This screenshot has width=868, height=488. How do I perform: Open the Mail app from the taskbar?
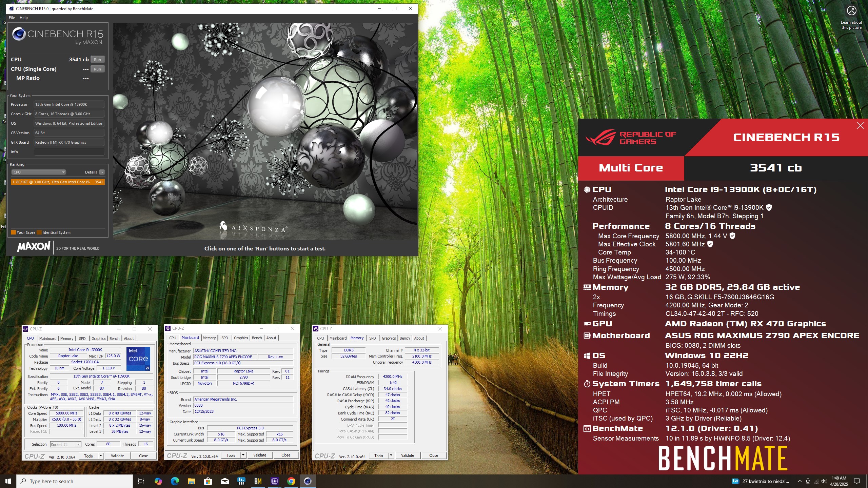click(224, 481)
